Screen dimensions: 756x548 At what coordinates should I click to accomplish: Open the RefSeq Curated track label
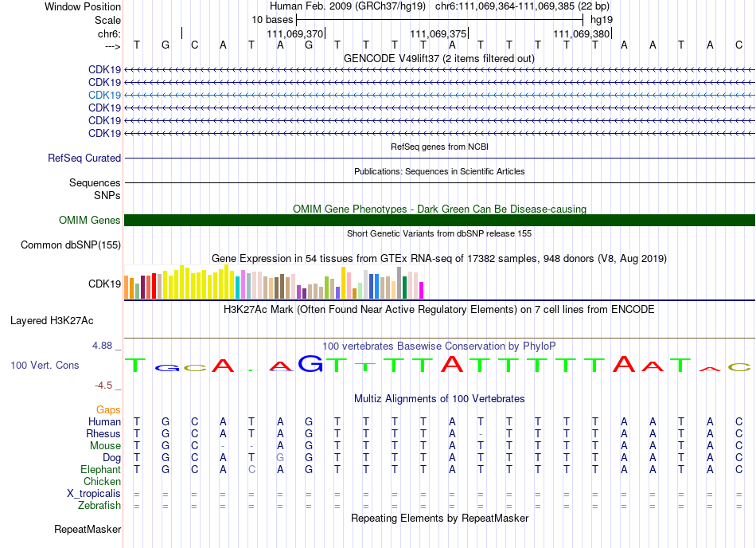[x=84, y=158]
